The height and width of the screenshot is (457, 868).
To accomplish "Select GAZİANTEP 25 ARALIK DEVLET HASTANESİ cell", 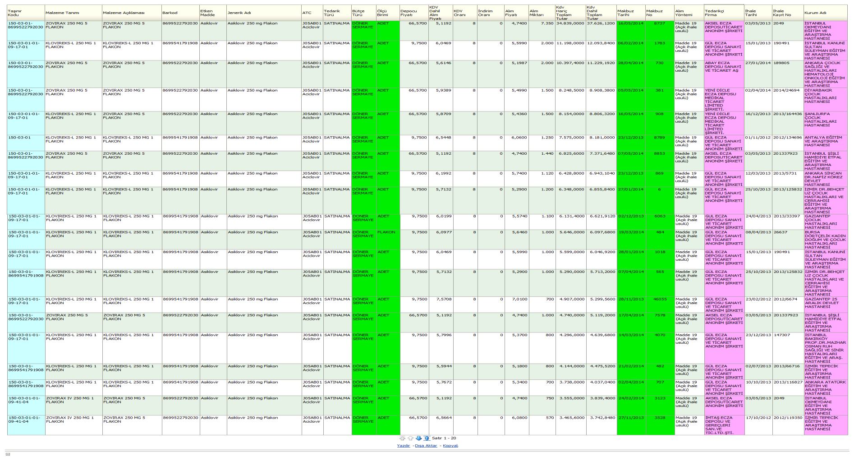I will pos(826,305).
